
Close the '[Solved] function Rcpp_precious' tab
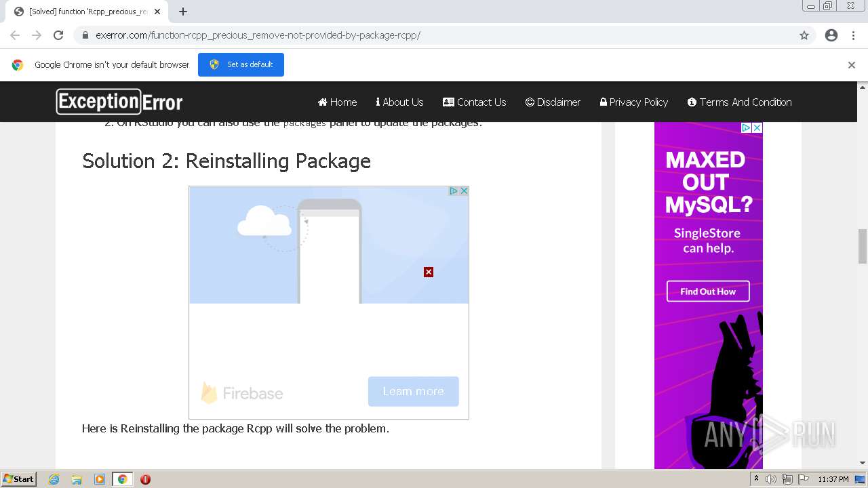157,12
